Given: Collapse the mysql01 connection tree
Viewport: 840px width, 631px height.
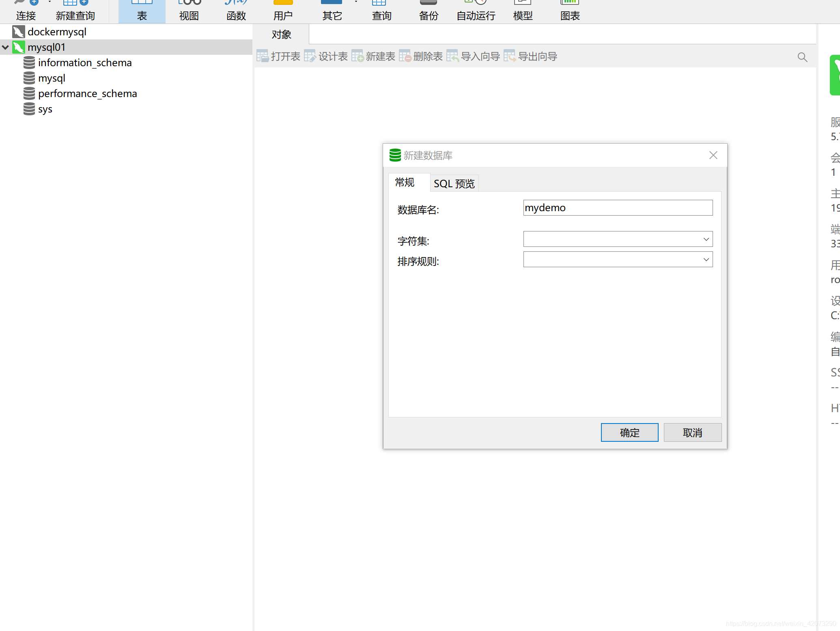Looking at the screenshot, I should [x=5, y=47].
